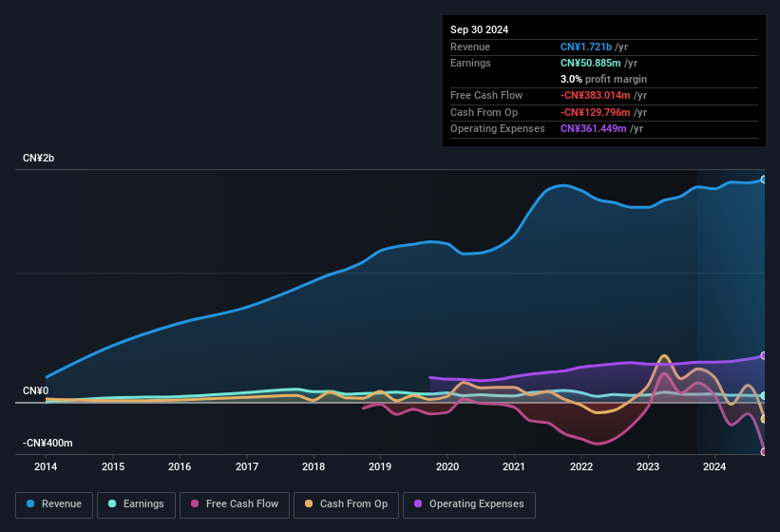Click the teal Earnings end-point marker
This screenshot has width=780, height=532.
[764, 395]
